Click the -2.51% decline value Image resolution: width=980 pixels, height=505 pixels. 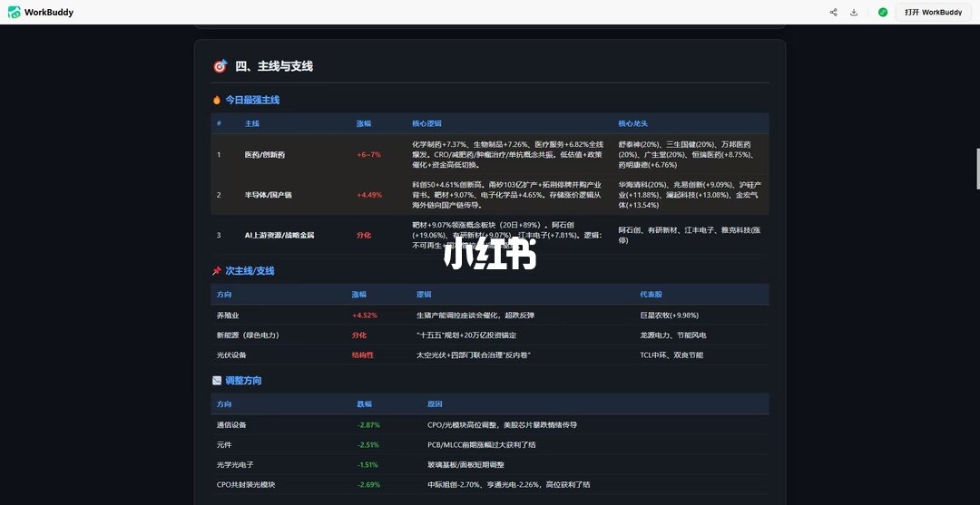pyautogui.click(x=368, y=445)
